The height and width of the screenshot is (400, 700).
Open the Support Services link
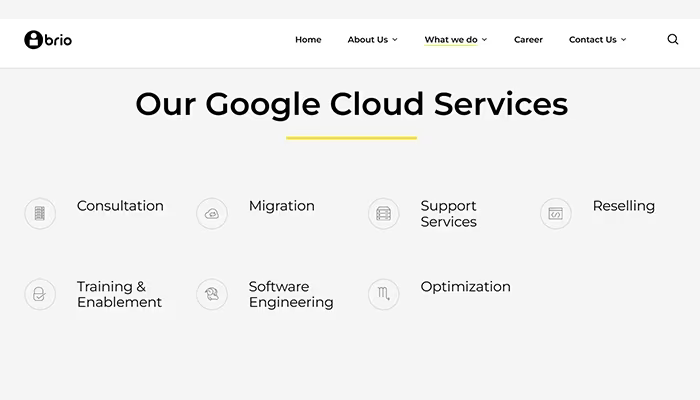(x=449, y=214)
